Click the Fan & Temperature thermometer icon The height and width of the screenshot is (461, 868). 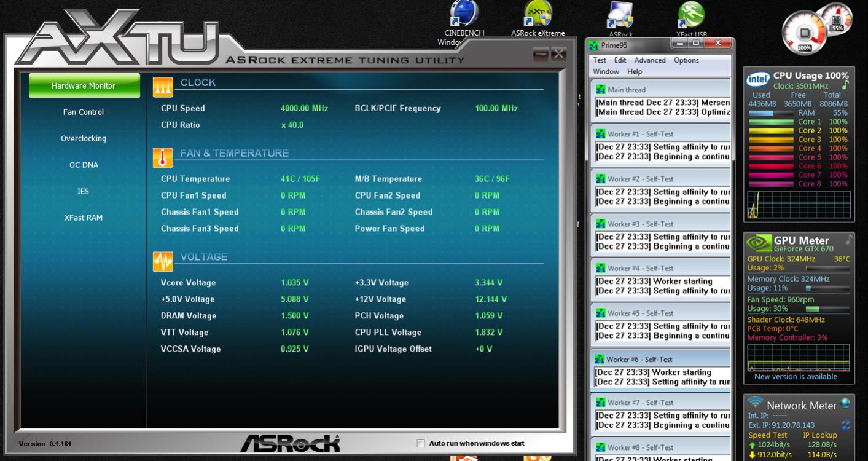tap(162, 158)
